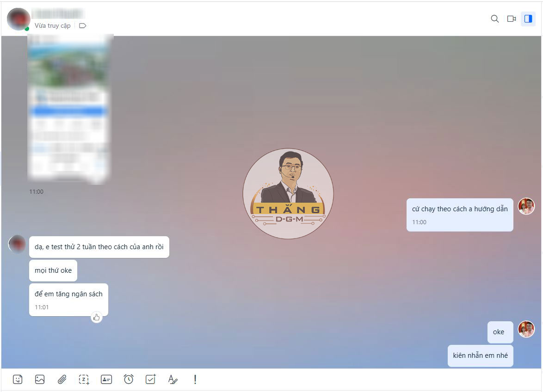Open the sticker emoji picker
This screenshot has height=392, width=543.
18,380
